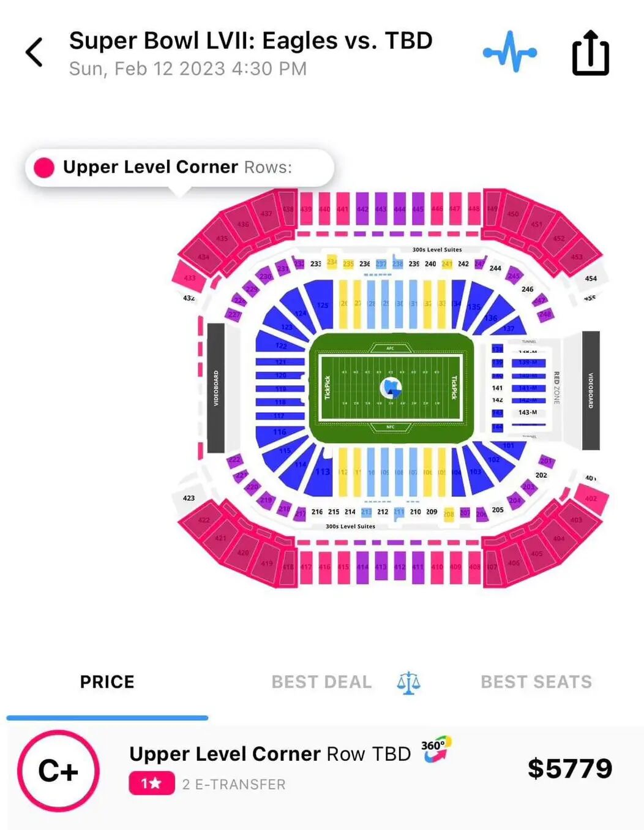
Task: Tap the balance scales icon
Action: (x=408, y=682)
